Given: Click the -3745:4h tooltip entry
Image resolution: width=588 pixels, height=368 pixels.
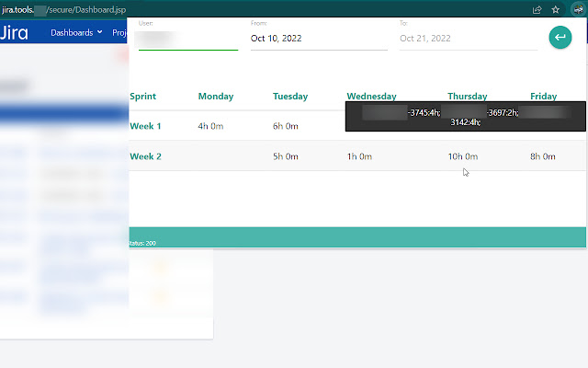Looking at the screenshot, I should pyautogui.click(x=424, y=112).
